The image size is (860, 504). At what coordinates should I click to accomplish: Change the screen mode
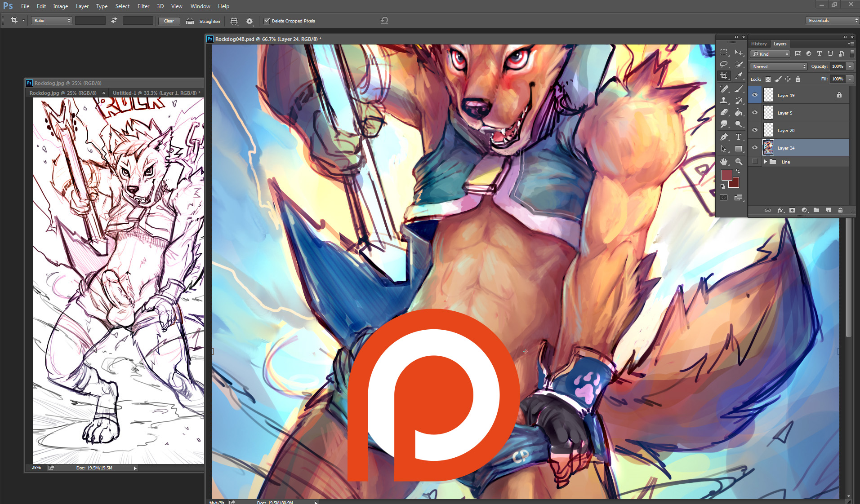pos(738,198)
